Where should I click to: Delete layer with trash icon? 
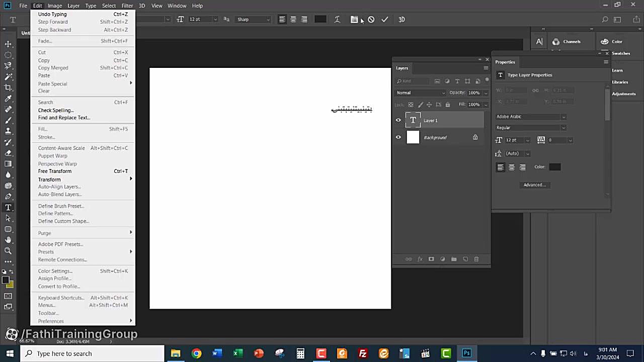476,259
